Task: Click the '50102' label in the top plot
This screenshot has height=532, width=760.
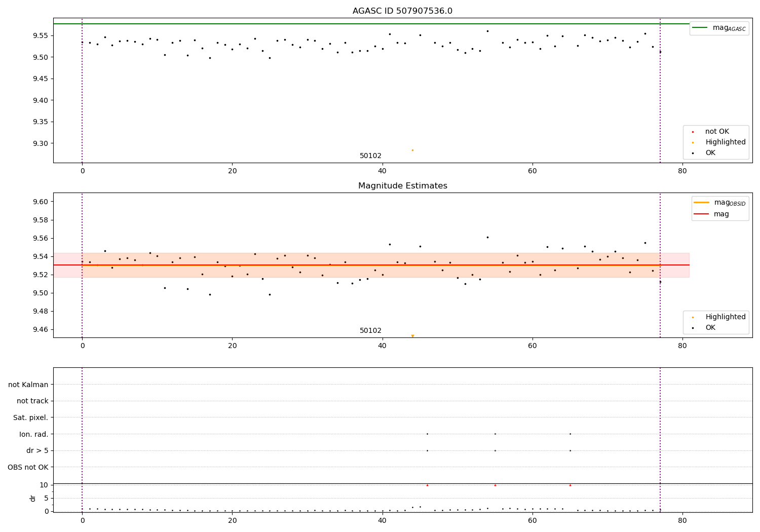Action: coord(370,156)
